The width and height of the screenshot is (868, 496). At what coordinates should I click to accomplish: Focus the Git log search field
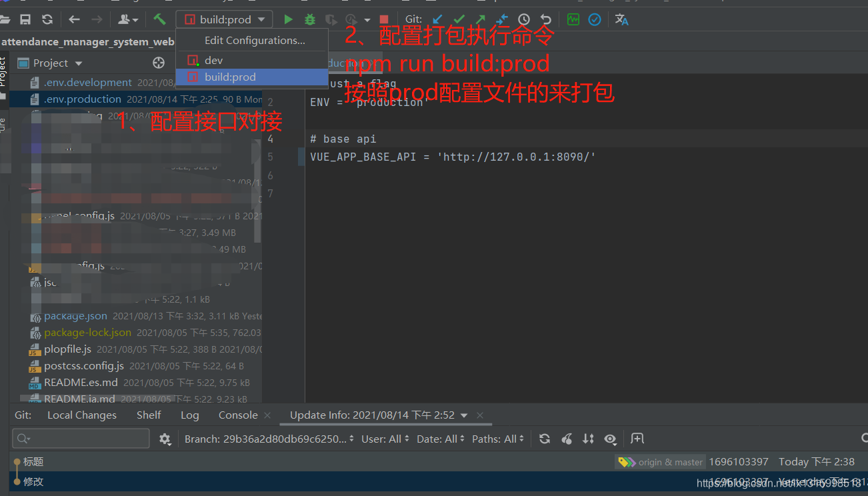point(81,438)
